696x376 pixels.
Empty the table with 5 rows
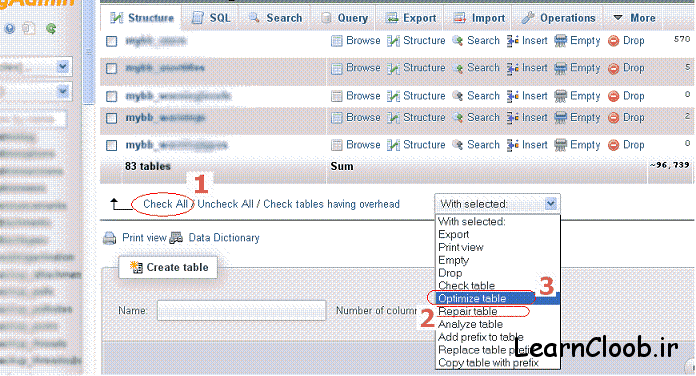pyautogui.click(x=577, y=68)
